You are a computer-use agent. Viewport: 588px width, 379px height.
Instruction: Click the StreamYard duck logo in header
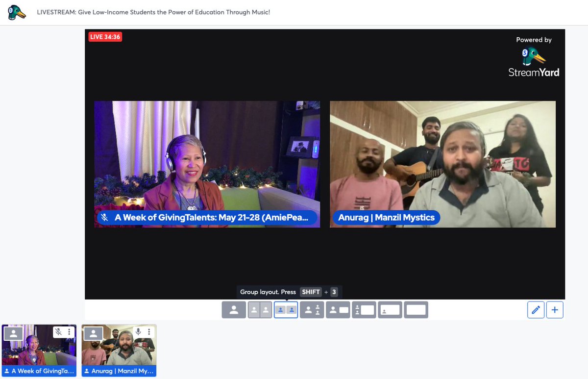pos(17,12)
